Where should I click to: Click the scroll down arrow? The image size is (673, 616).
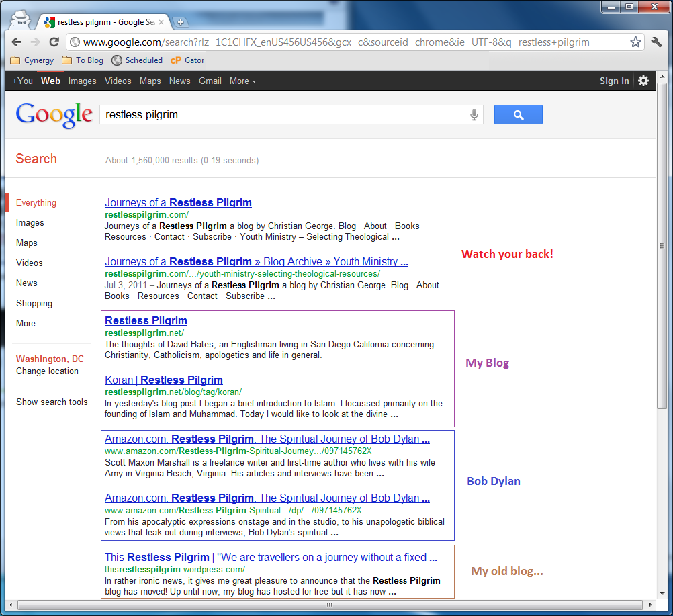coord(662,594)
